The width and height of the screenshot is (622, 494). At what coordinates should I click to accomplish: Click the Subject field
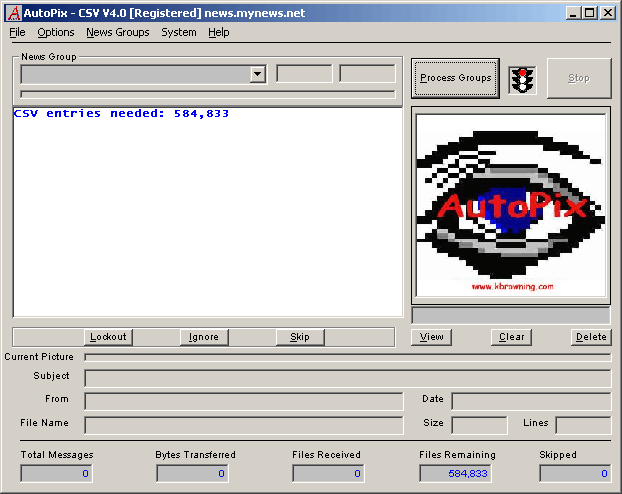point(347,378)
